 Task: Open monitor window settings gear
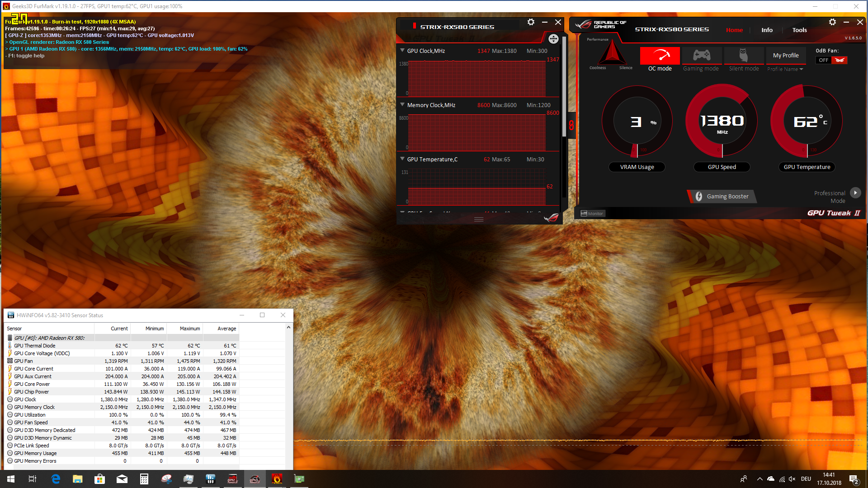[531, 22]
